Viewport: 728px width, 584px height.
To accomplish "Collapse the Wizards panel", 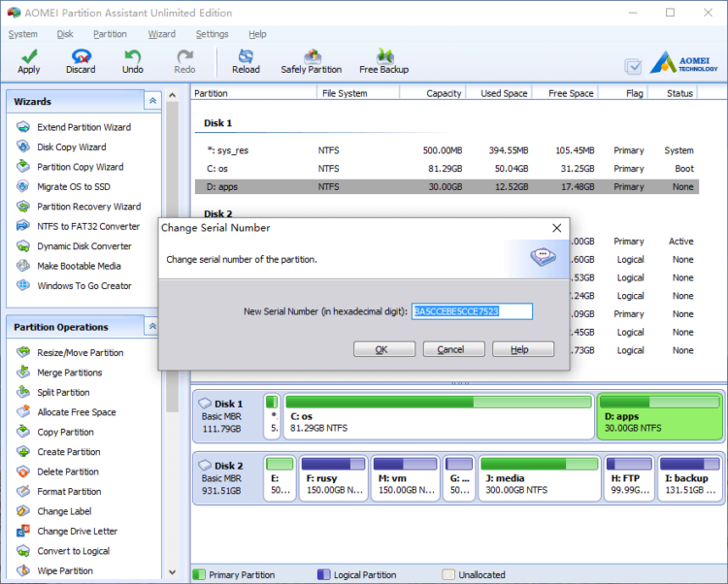I will (152, 101).
